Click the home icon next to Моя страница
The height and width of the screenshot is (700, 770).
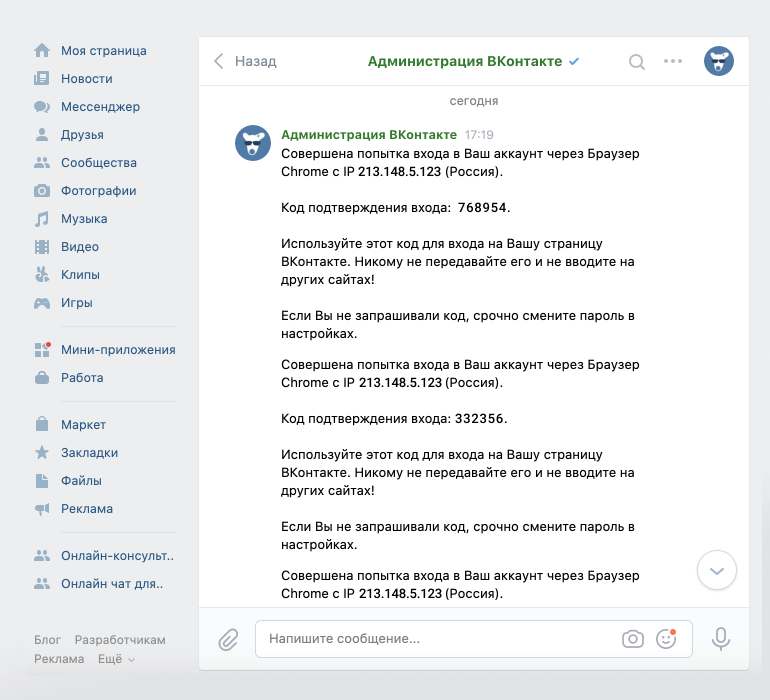[42, 50]
